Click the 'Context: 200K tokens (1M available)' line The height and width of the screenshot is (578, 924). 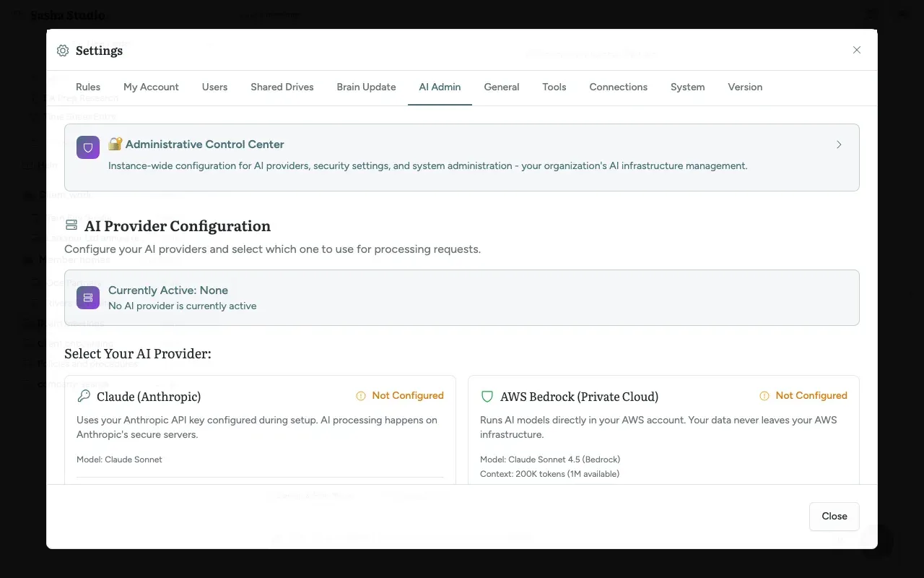point(550,474)
